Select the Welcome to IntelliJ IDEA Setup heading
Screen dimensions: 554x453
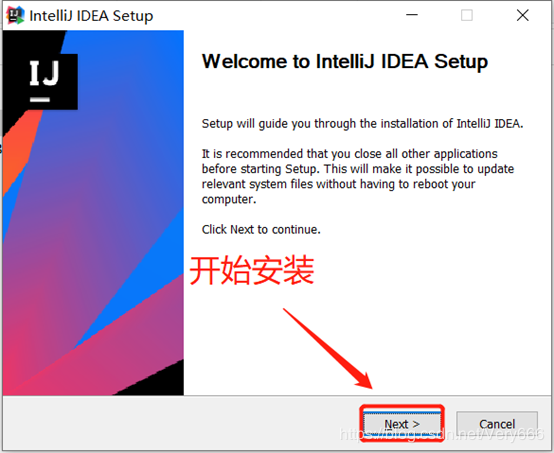345,61
